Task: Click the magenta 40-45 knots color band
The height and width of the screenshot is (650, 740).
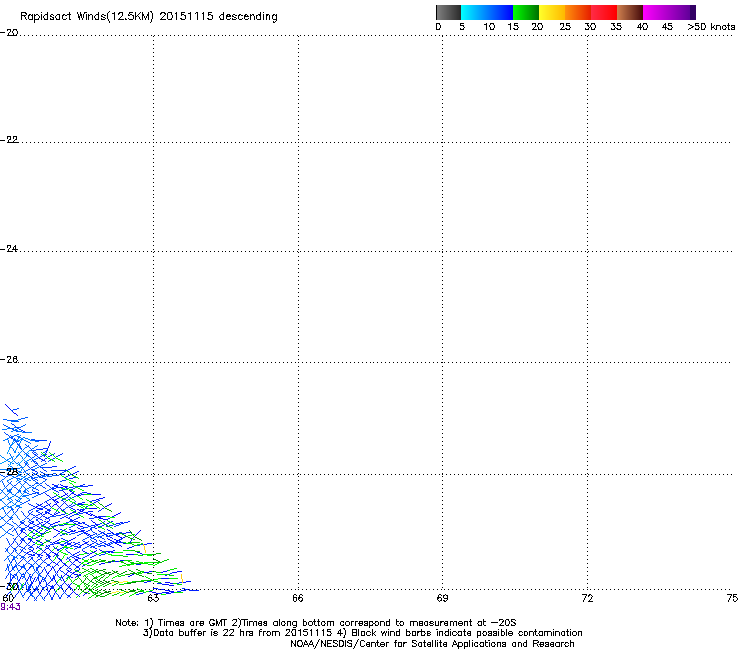Action: [x=656, y=12]
